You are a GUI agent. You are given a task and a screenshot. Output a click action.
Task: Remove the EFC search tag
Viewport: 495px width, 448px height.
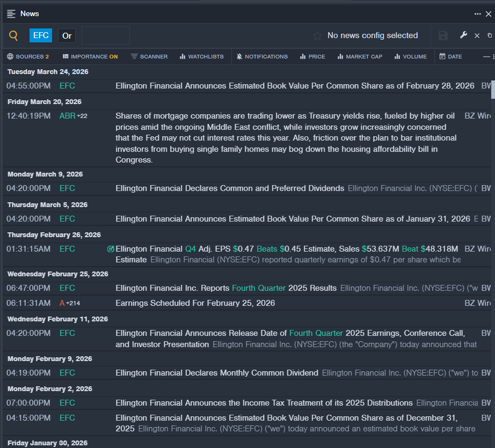point(41,35)
